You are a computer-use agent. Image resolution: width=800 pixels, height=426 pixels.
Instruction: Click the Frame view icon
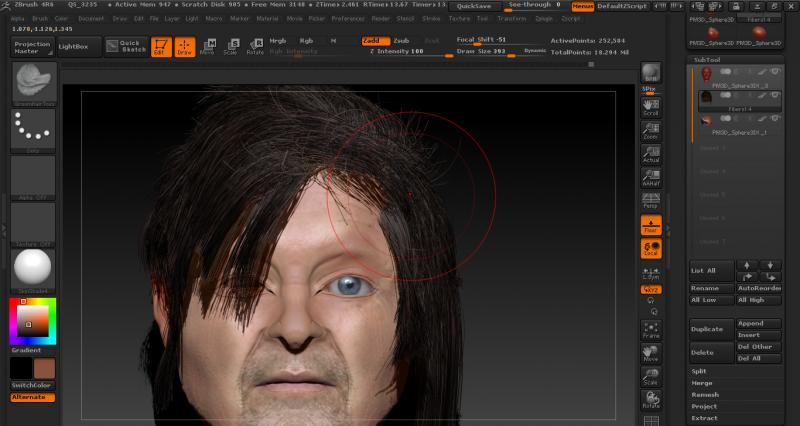coord(651,330)
